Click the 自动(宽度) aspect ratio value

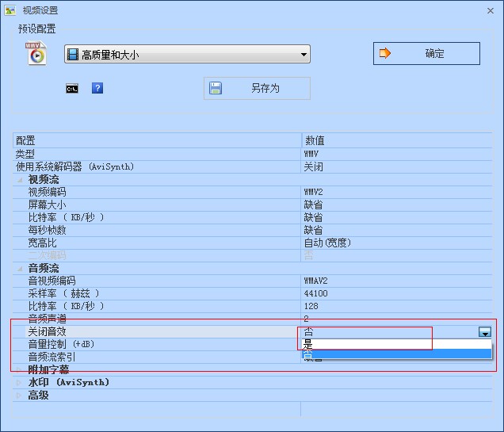click(x=327, y=243)
